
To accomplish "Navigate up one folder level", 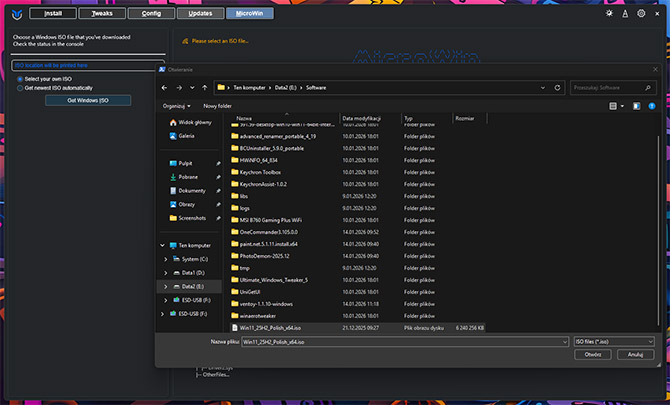I will [x=204, y=87].
